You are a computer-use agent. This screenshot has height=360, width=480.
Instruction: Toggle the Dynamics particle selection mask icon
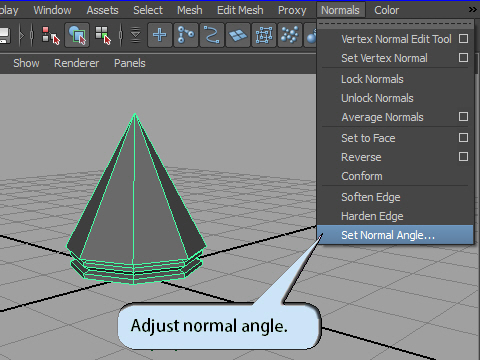[290, 35]
